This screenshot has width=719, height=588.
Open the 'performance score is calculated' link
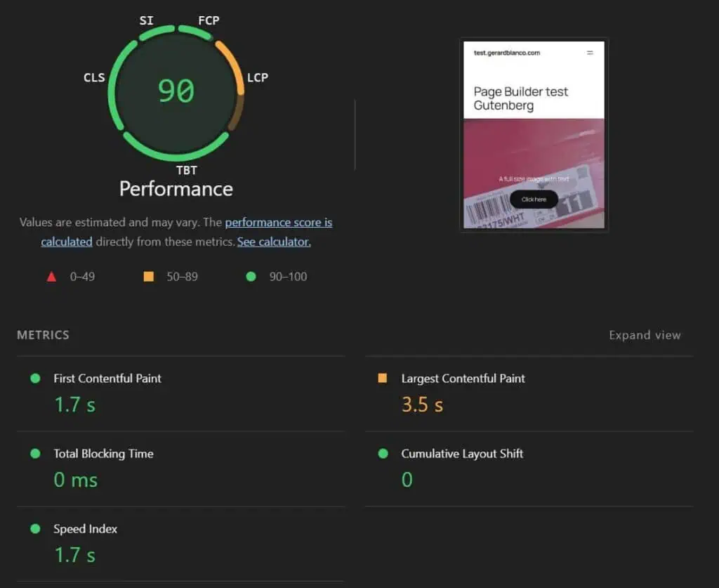tap(278, 223)
